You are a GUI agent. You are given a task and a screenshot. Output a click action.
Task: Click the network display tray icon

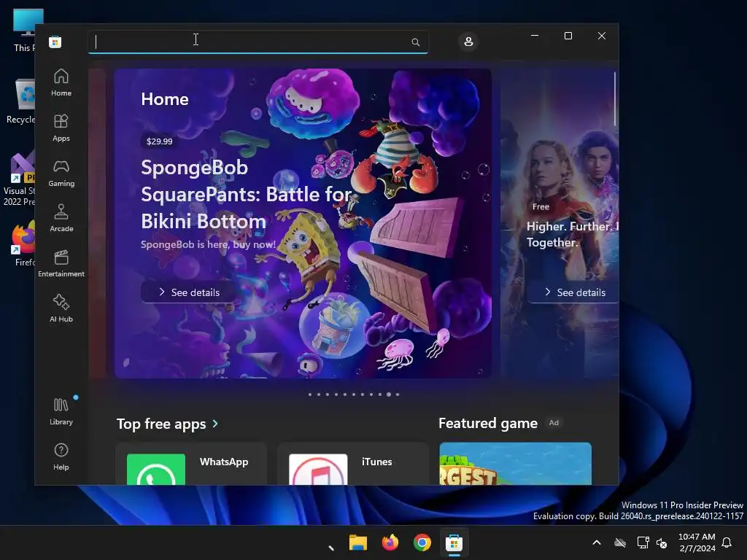[643, 542]
